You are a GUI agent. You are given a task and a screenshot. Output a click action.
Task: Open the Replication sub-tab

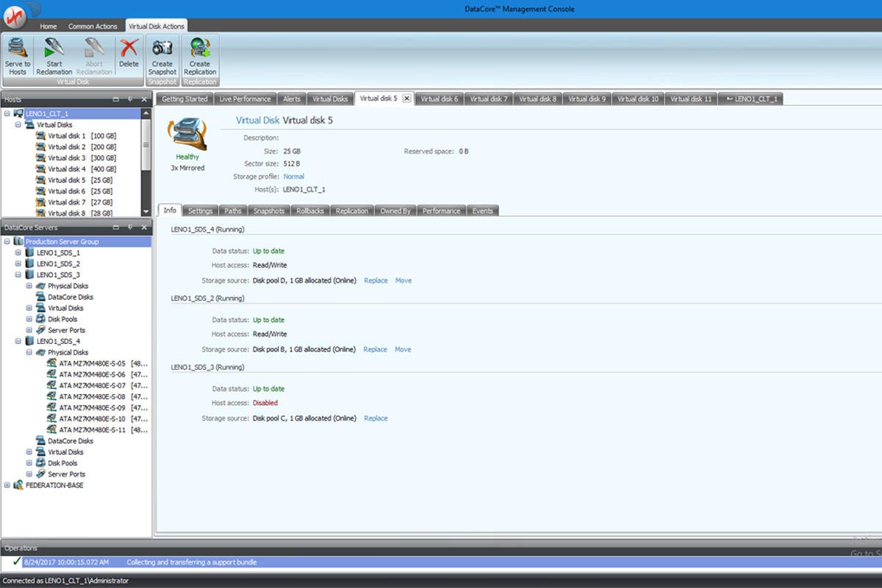(x=352, y=211)
